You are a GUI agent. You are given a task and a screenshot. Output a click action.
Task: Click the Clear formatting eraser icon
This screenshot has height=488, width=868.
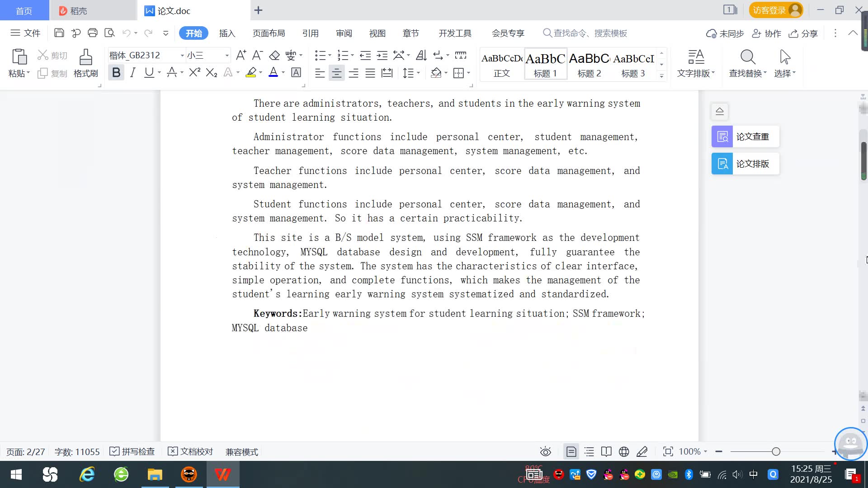click(x=274, y=55)
